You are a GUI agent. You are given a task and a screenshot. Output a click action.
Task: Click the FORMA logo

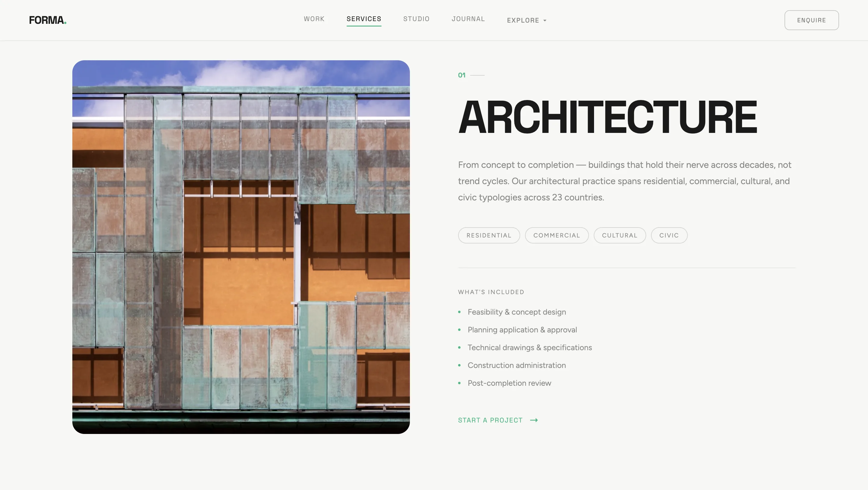[47, 20]
